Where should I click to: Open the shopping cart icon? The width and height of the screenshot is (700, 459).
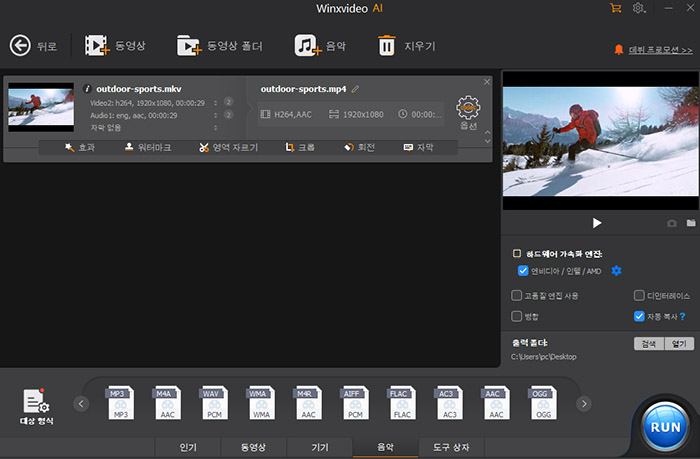pos(616,8)
